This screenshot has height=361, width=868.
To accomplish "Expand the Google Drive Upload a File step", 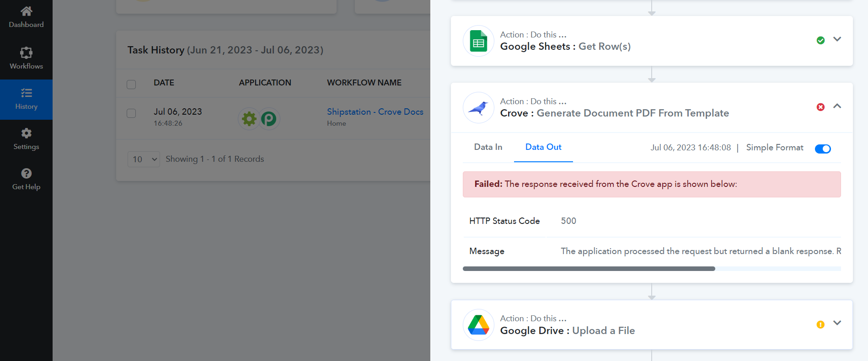I will click(x=837, y=323).
